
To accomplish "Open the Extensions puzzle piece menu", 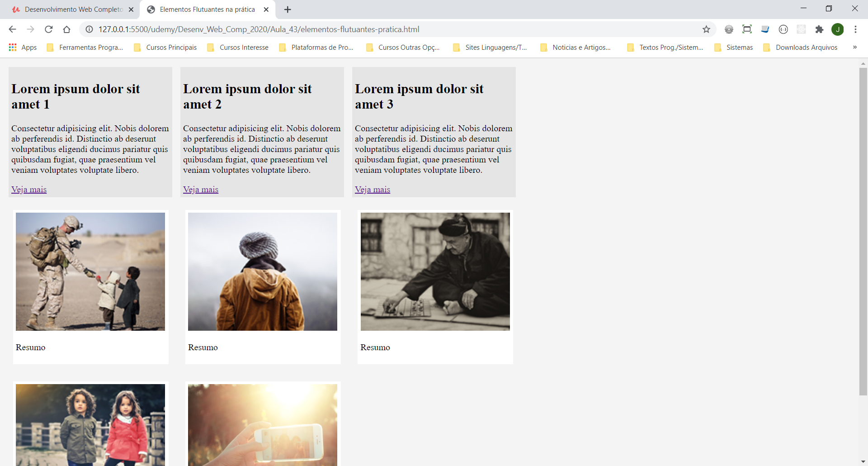I will coord(819,29).
